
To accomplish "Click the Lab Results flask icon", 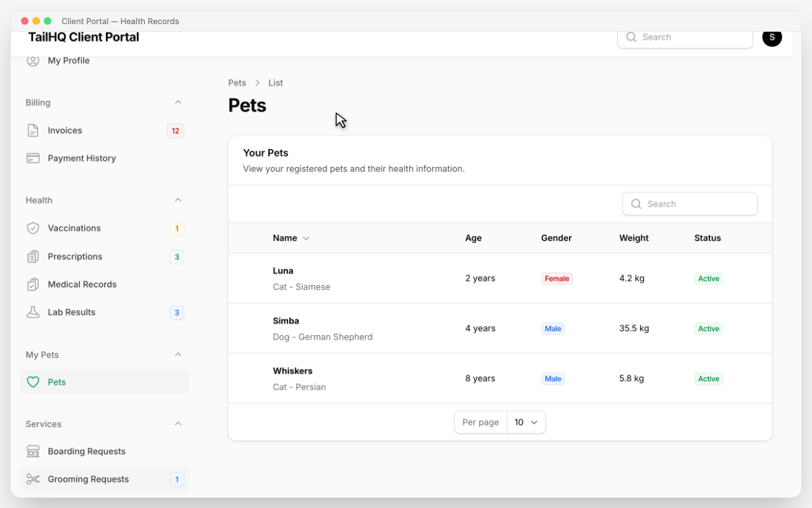I will click(33, 312).
